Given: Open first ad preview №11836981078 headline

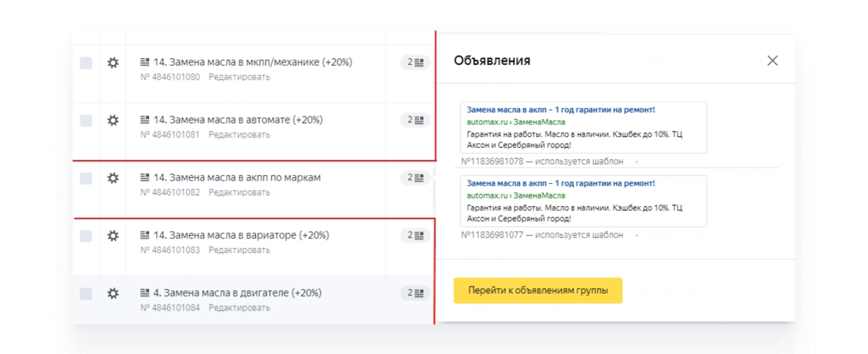Looking at the screenshot, I should [560, 110].
